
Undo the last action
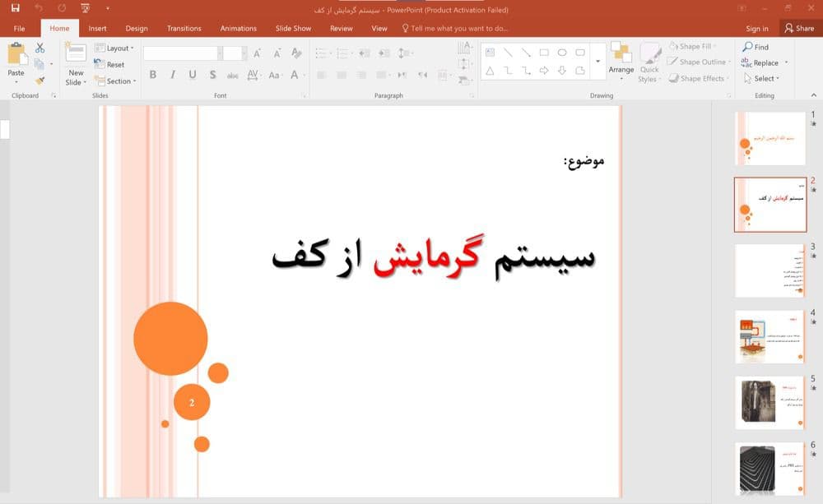tap(39, 8)
